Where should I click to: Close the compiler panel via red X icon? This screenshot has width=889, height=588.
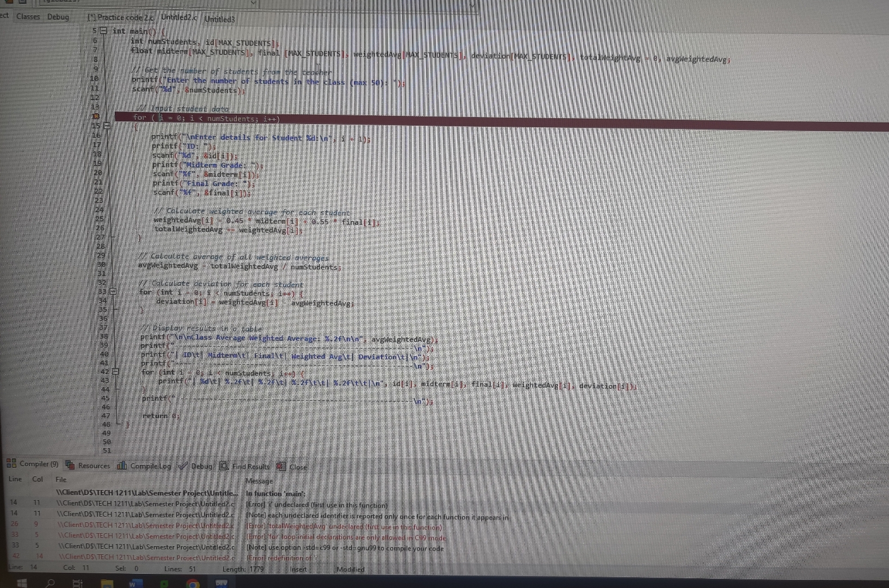pyautogui.click(x=280, y=467)
